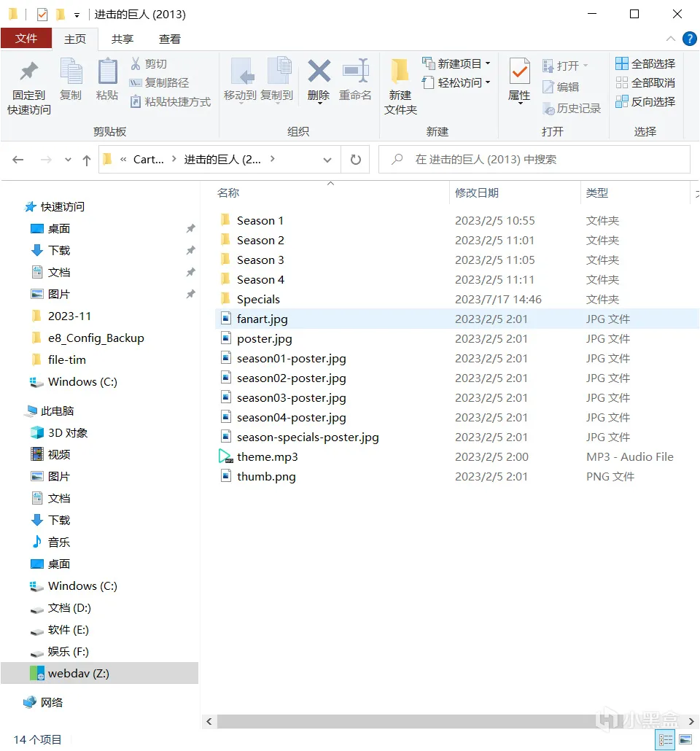Viewport: 700px width, 751px height.
Task: Click Invert selection (反向选择) button
Action: point(646,101)
